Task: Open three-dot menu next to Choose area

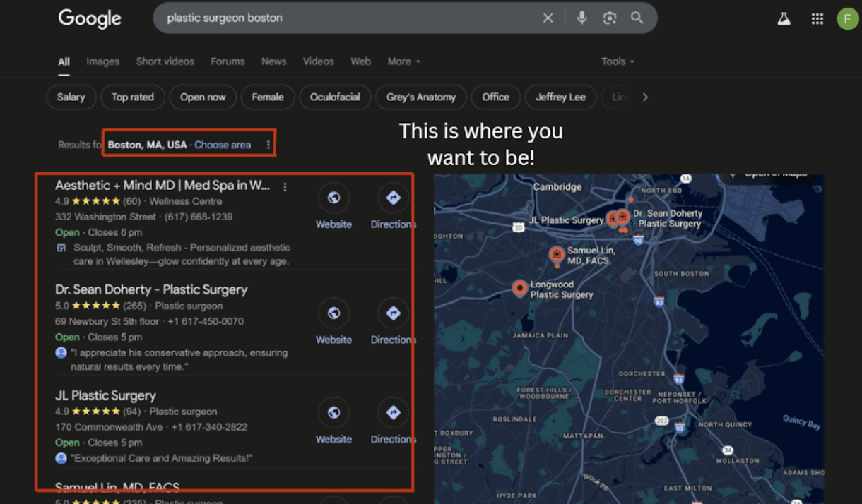Action: pyautogui.click(x=268, y=145)
